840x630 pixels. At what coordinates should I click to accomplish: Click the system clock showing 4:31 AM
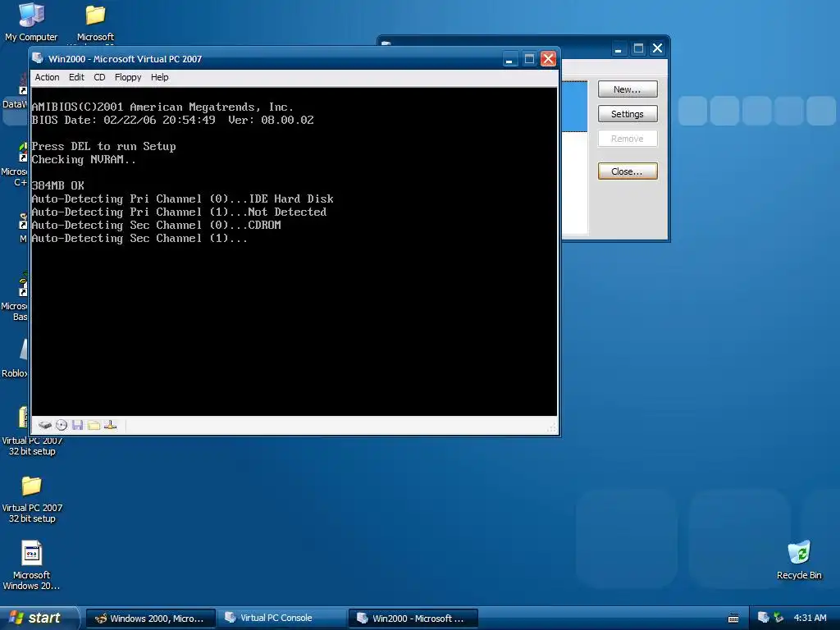[810, 619]
